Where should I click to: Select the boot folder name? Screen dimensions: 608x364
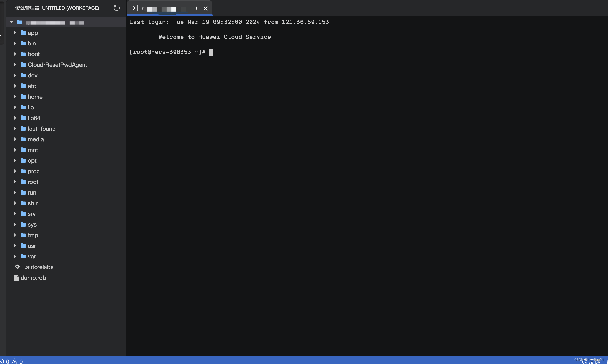pyautogui.click(x=34, y=54)
